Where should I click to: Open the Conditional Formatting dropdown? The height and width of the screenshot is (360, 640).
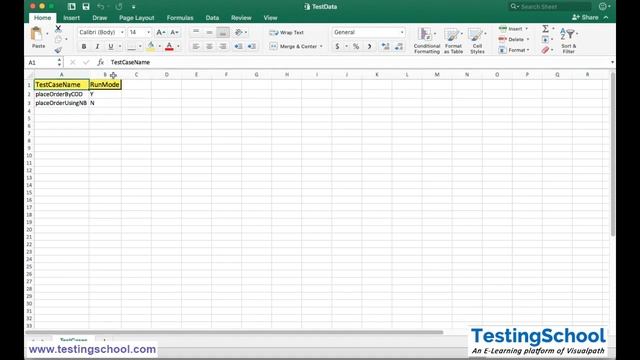pyautogui.click(x=427, y=40)
